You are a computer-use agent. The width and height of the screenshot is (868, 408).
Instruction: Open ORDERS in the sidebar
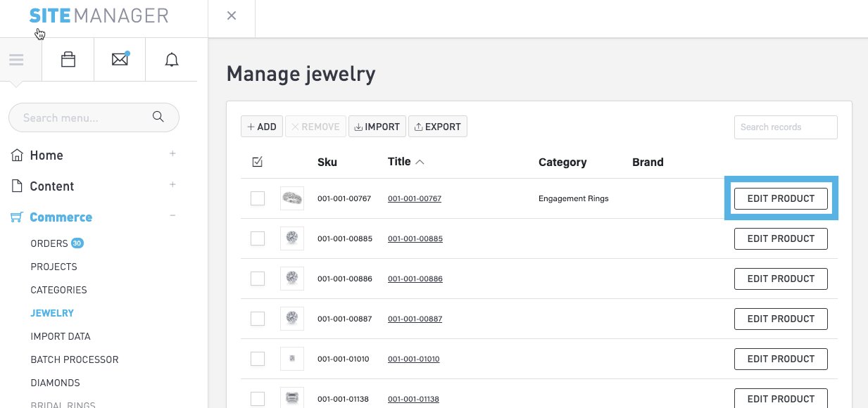click(x=49, y=243)
